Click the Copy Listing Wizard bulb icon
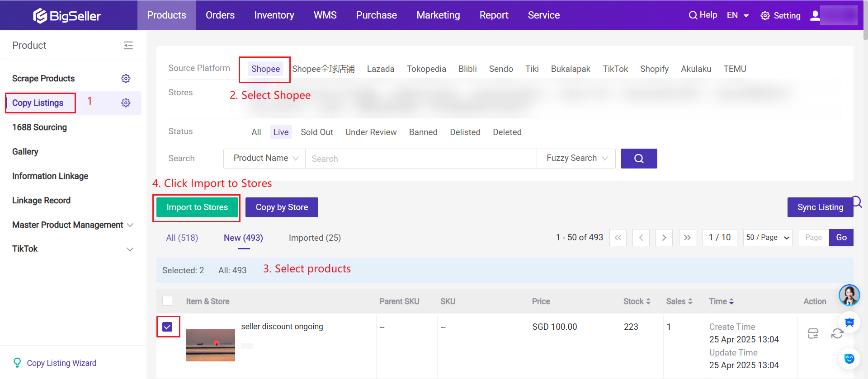Viewport: 868px width, 379px height. (17, 363)
